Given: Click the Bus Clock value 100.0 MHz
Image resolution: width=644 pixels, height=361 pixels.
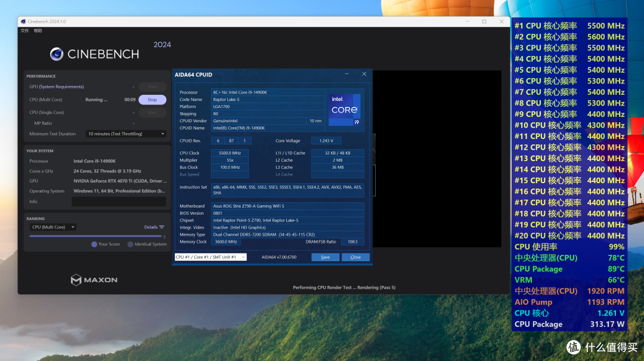Looking at the screenshot, I should click(230, 167).
